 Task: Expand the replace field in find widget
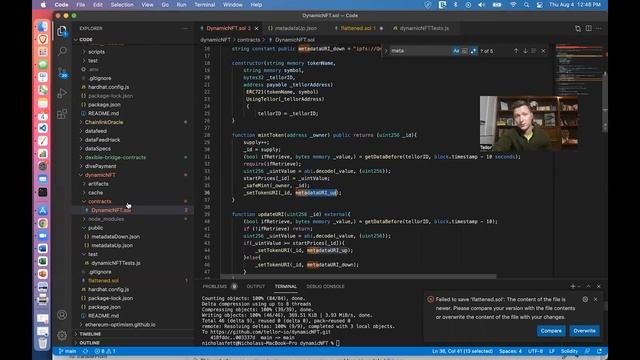pyautogui.click(x=386, y=51)
